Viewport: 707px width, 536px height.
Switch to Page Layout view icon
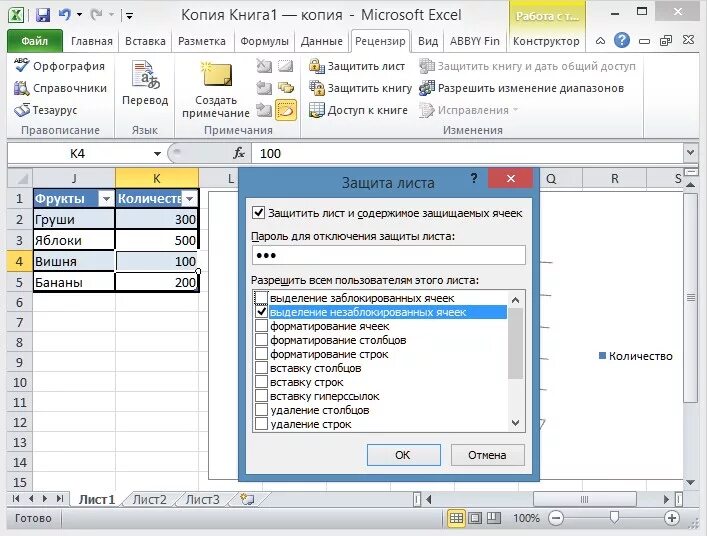pyautogui.click(x=475, y=518)
